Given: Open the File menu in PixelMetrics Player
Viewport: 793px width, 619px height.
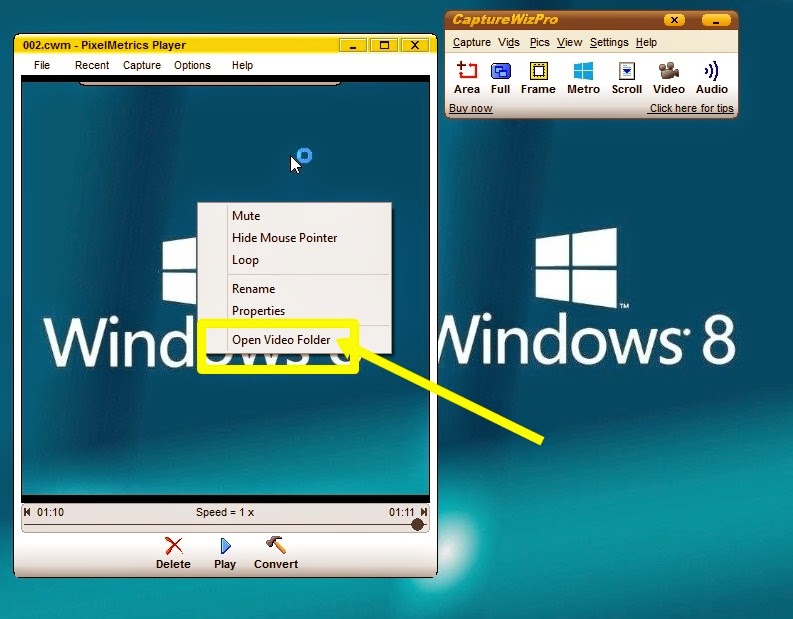Looking at the screenshot, I should pyautogui.click(x=42, y=65).
